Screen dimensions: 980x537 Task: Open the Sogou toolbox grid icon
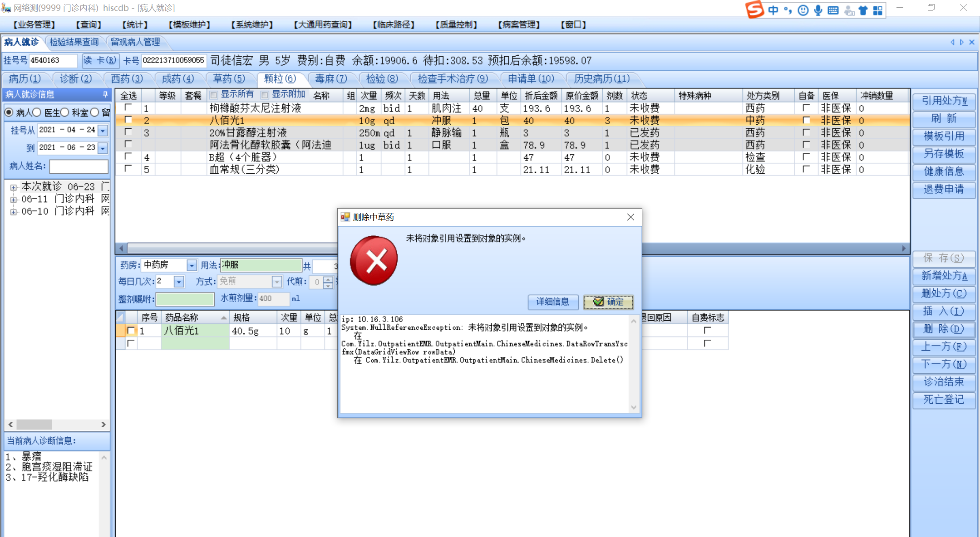(878, 10)
